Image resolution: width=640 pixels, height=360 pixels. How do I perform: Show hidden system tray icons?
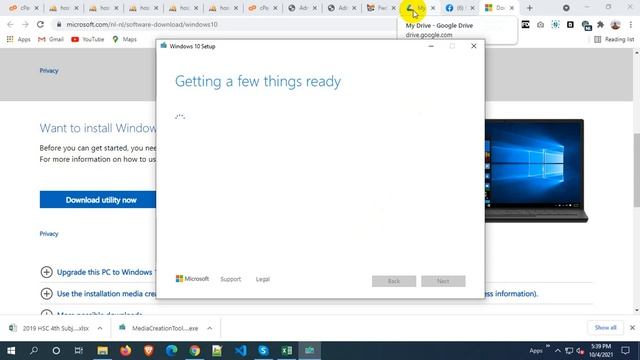558,351
